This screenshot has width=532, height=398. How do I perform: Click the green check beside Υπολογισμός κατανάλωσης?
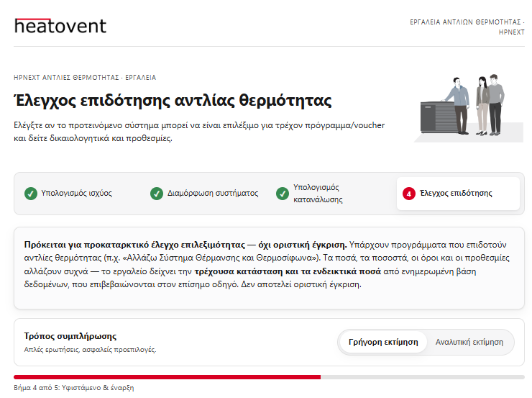click(x=283, y=194)
